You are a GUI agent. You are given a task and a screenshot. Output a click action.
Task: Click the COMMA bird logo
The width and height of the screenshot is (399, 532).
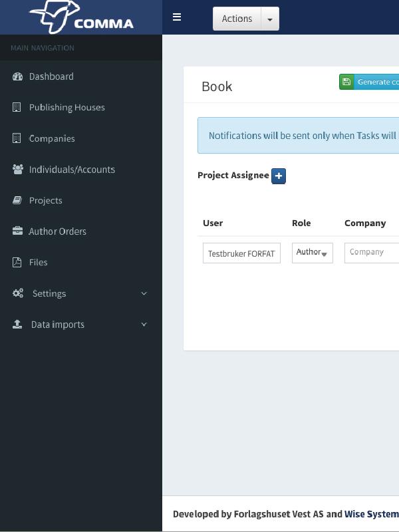coord(81,17)
